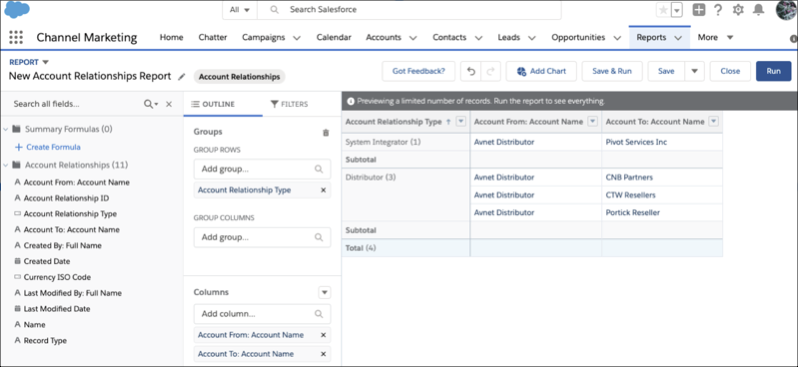This screenshot has height=367, width=798.
Task: Remove Account From: Account Name column
Action: coord(323,335)
